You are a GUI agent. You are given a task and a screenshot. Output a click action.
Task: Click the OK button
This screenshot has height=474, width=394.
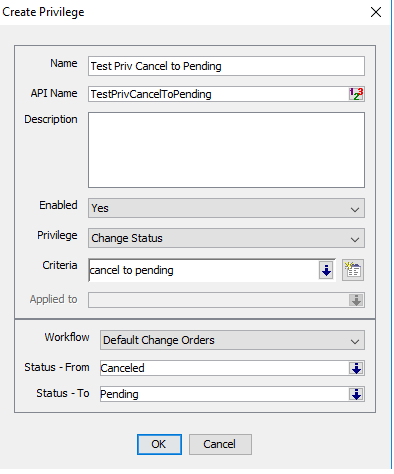(159, 444)
